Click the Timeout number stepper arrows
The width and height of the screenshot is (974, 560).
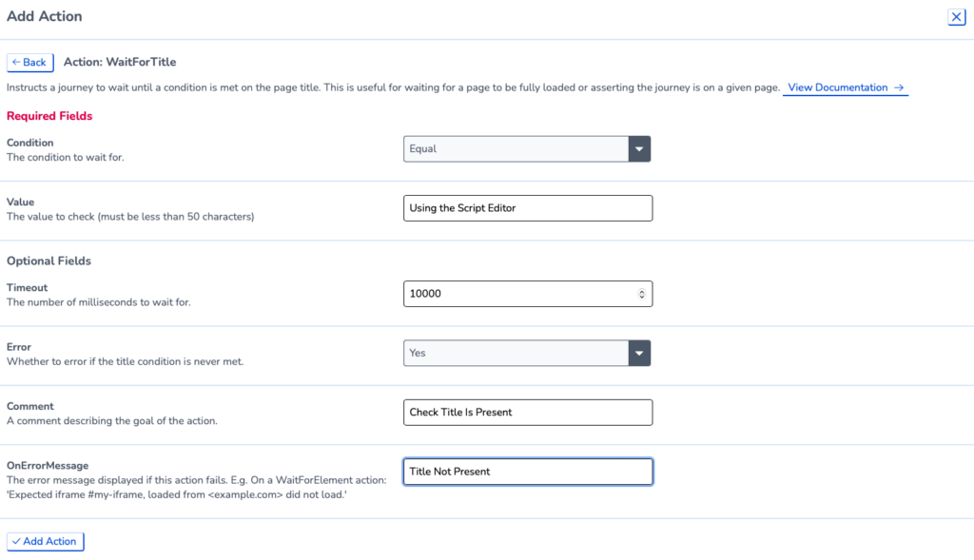642,294
